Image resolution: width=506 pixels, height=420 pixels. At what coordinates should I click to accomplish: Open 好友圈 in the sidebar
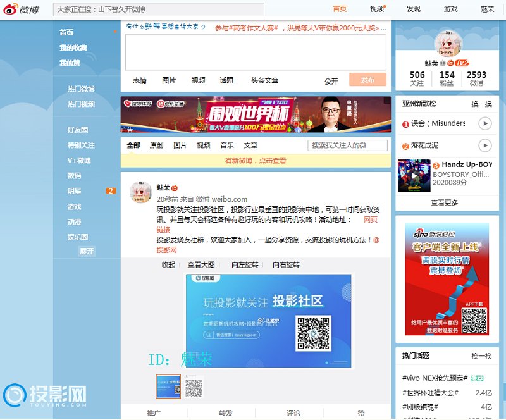(78, 130)
